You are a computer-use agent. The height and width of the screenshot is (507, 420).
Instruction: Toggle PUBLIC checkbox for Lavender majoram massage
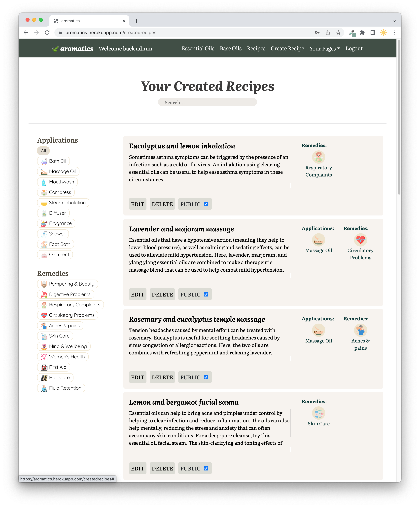coord(206,294)
